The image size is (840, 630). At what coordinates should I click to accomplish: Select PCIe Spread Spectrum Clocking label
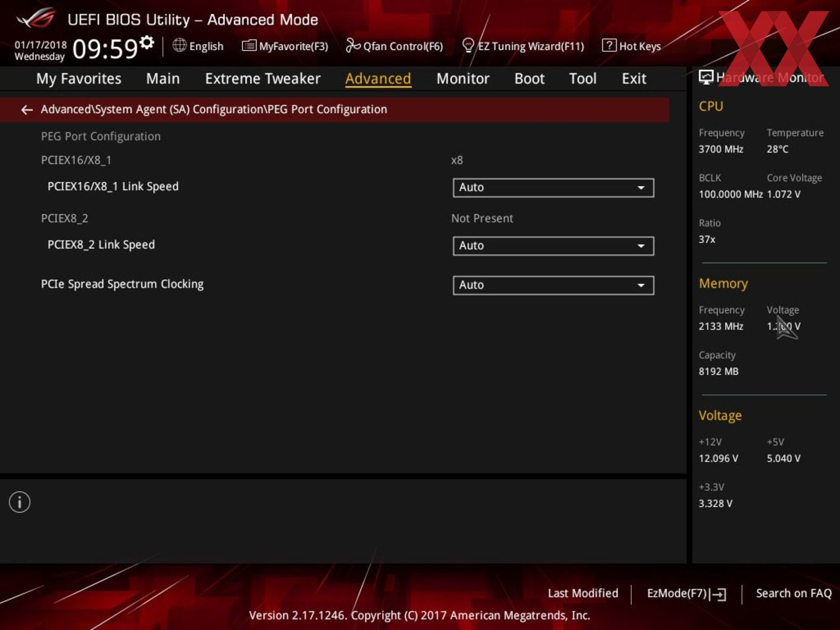[x=122, y=284]
